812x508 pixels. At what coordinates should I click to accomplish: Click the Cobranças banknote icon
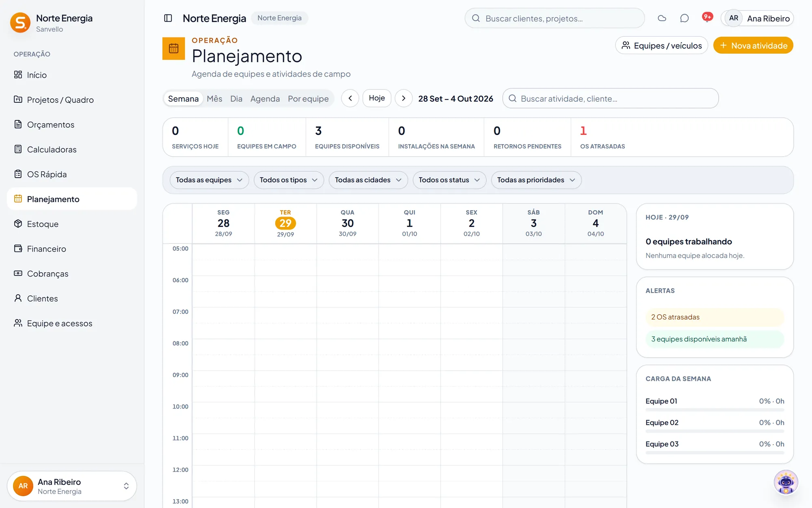click(18, 273)
